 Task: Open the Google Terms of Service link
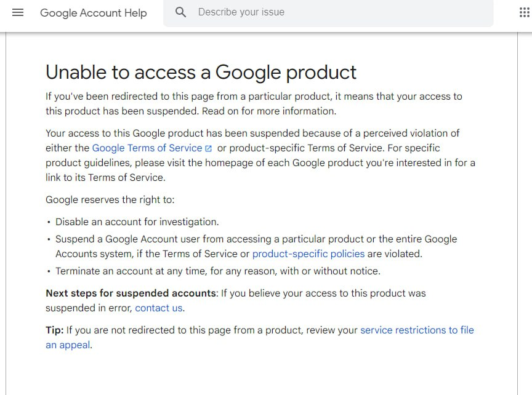[x=147, y=148]
